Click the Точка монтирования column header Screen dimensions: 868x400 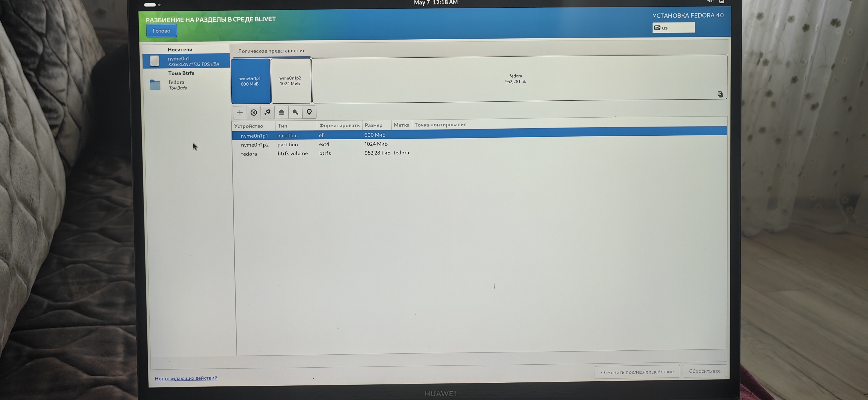[x=440, y=124]
